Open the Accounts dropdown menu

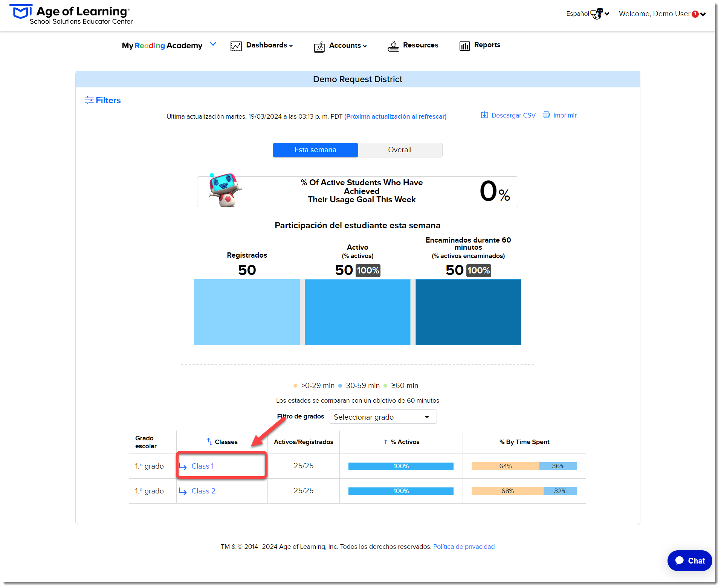coord(348,46)
